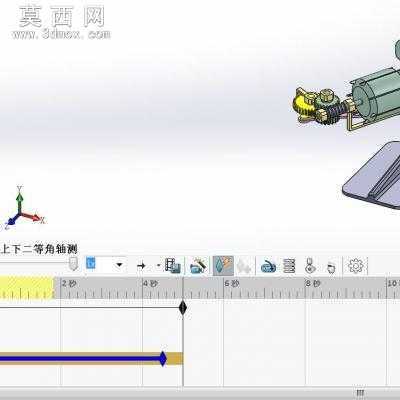This screenshot has width=400, height=400.
Task: Add a Motor from the toolbar
Action: click(268, 266)
